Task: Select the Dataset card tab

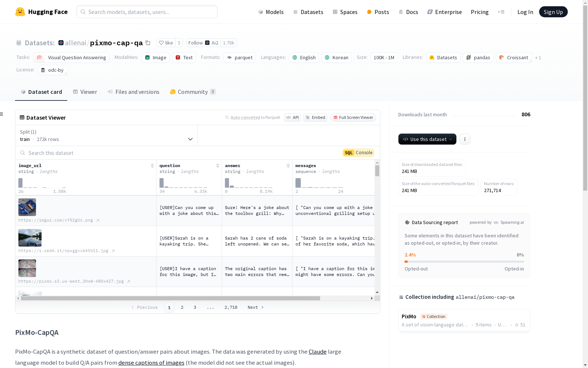Action: pyautogui.click(x=41, y=92)
